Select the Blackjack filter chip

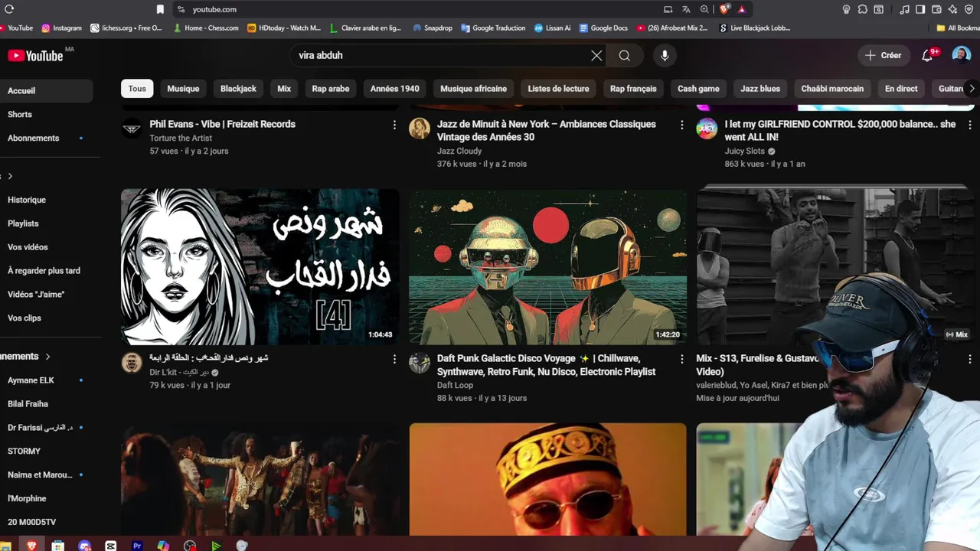[x=238, y=89]
